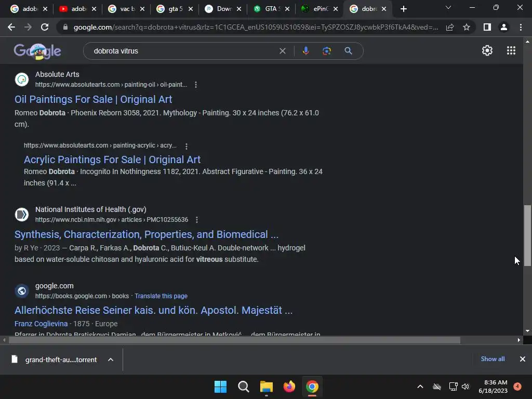Open Oil Paintings For Sale result

(x=94, y=99)
